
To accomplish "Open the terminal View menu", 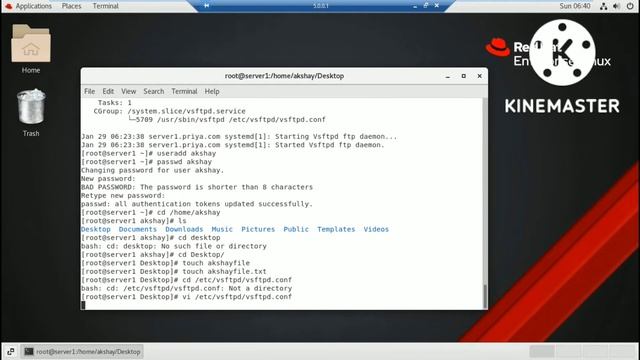I will click(128, 91).
